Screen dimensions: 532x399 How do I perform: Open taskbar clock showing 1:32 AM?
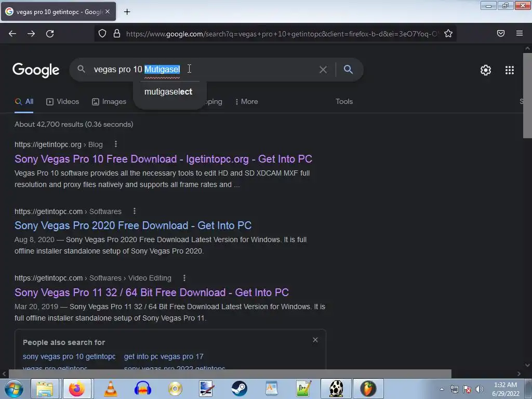tap(506, 389)
